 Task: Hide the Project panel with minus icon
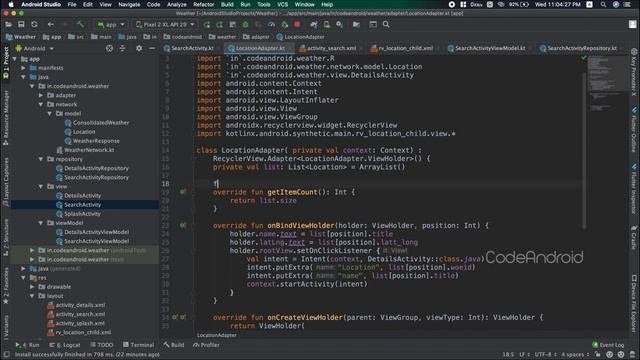(151, 48)
